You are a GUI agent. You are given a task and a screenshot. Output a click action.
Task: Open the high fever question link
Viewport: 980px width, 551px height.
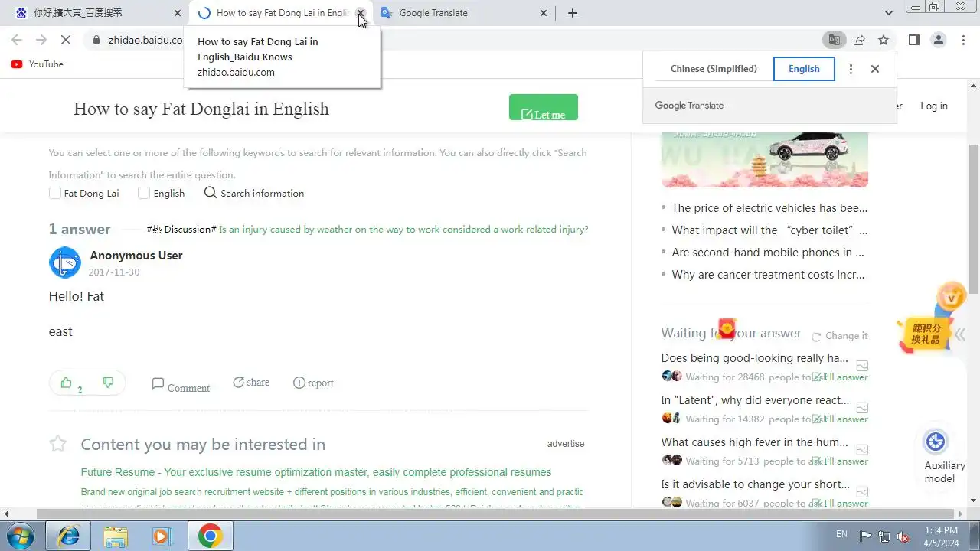point(755,442)
